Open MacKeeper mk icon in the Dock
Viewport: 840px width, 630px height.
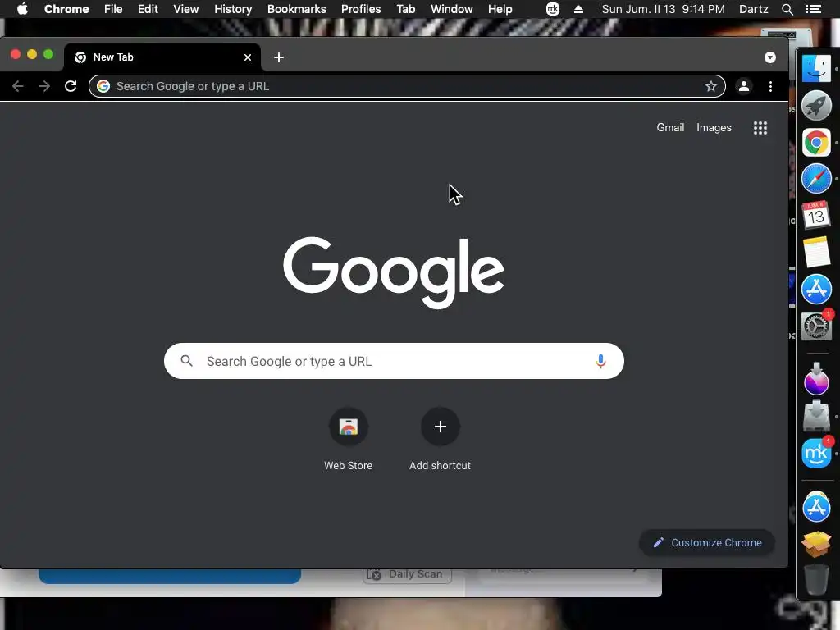[x=816, y=453]
